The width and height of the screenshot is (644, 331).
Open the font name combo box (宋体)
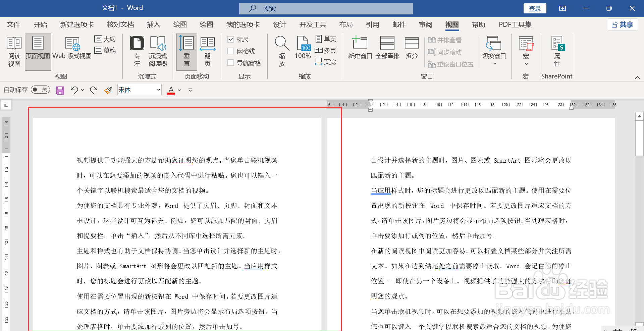[x=140, y=90]
